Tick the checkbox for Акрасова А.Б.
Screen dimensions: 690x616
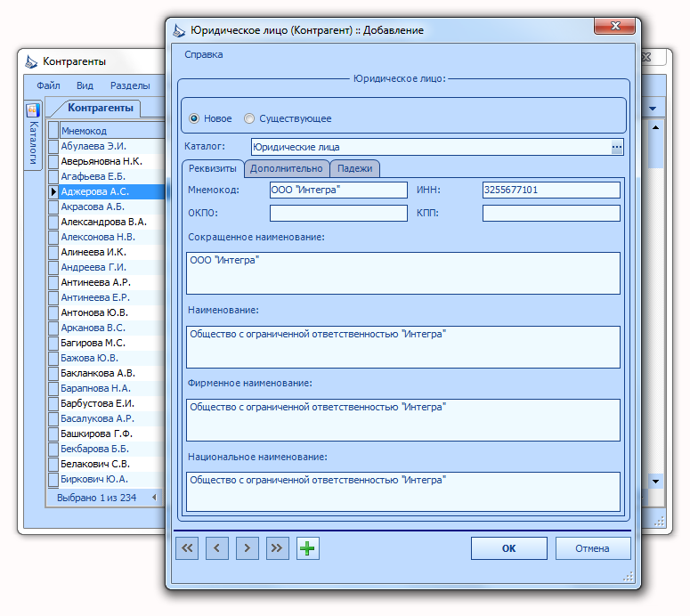[x=53, y=207]
